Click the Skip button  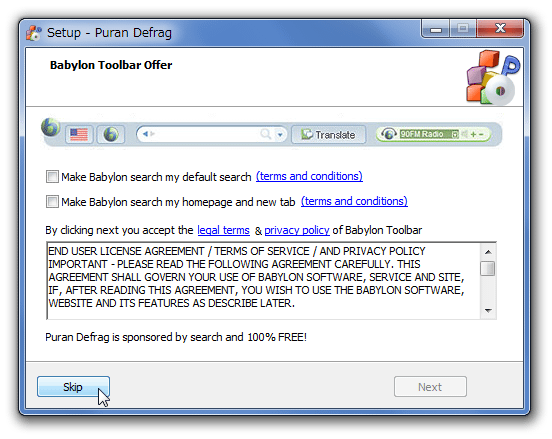click(73, 387)
